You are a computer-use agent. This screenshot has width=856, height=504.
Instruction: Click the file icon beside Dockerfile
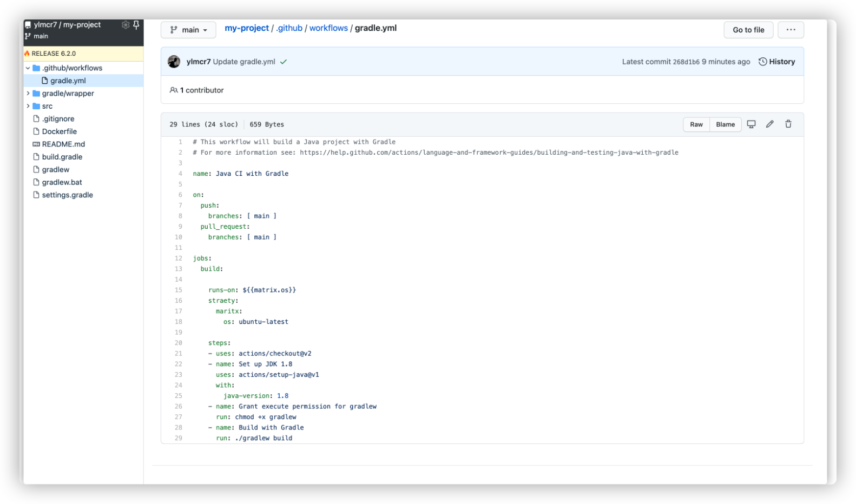point(36,131)
